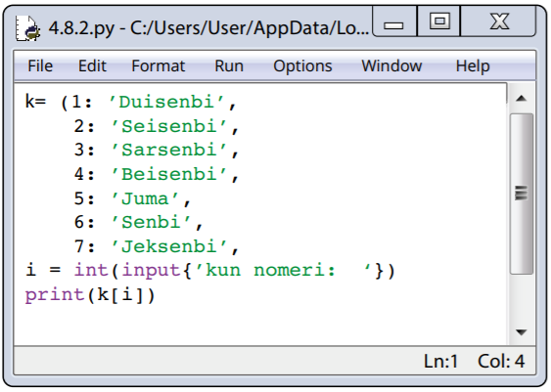Open the Window menu
The height and width of the screenshot is (392, 551).
(391, 65)
